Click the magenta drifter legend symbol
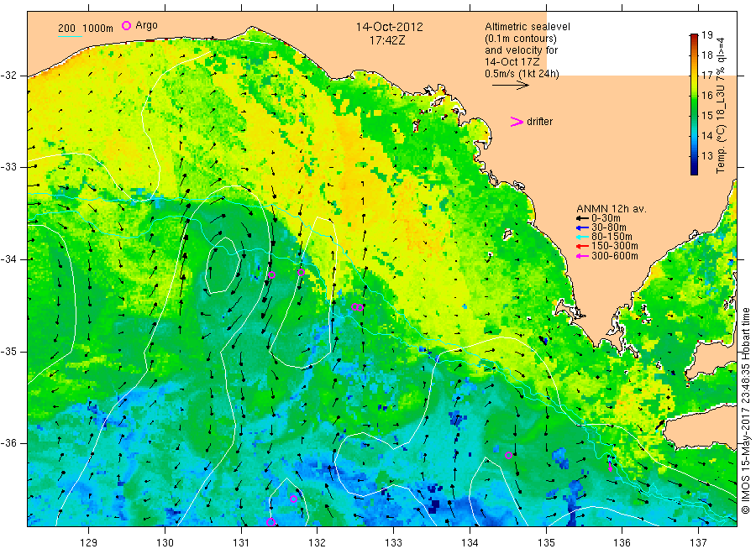This screenshot has width=756, height=554. click(517, 122)
